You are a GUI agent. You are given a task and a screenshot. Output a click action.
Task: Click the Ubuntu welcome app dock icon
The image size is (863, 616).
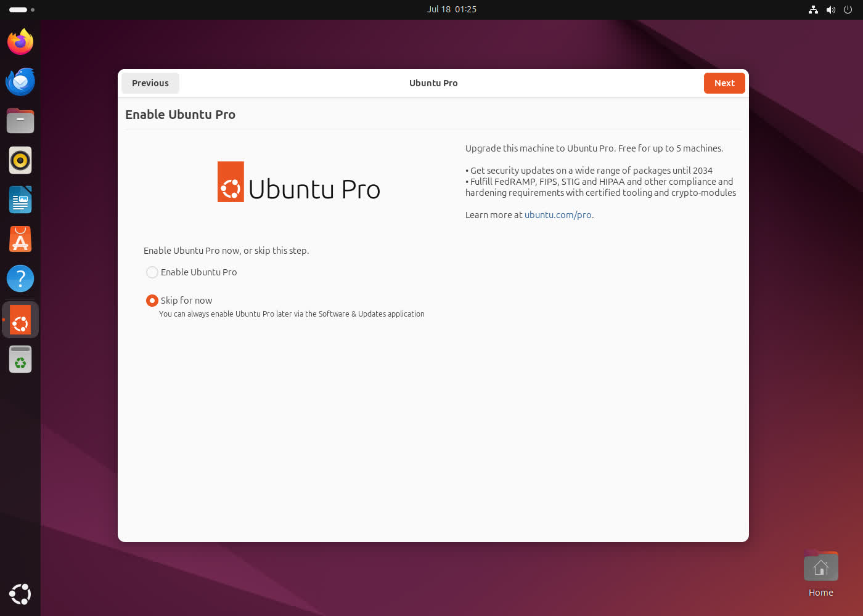(20, 320)
